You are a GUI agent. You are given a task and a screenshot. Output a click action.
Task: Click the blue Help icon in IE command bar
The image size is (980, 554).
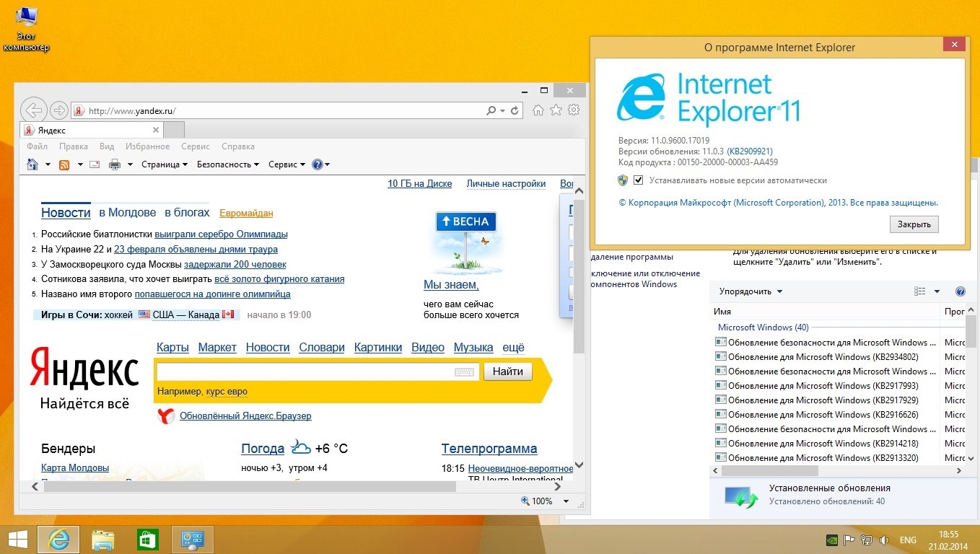pyautogui.click(x=317, y=164)
